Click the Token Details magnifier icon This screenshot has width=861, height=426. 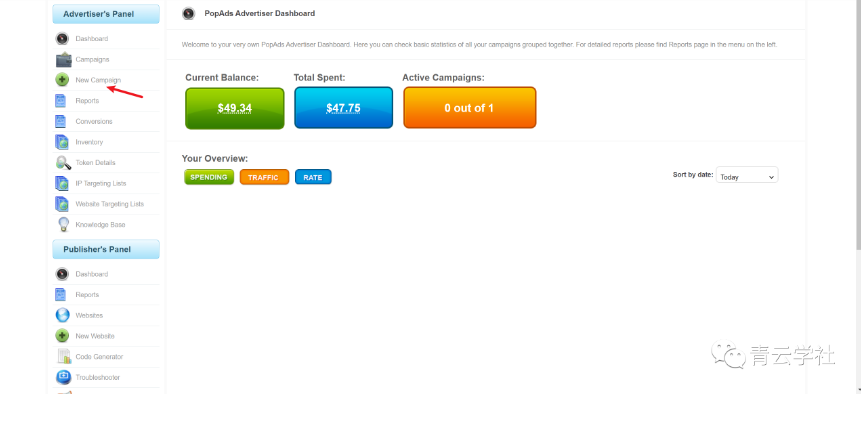(x=62, y=163)
